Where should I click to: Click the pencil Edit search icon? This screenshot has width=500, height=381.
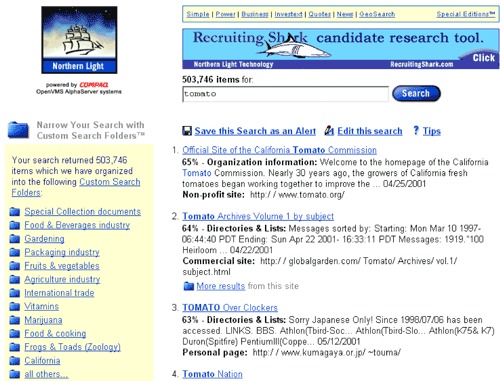(x=329, y=131)
